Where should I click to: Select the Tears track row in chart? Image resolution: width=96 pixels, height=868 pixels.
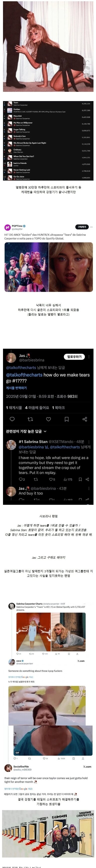tap(48, 104)
